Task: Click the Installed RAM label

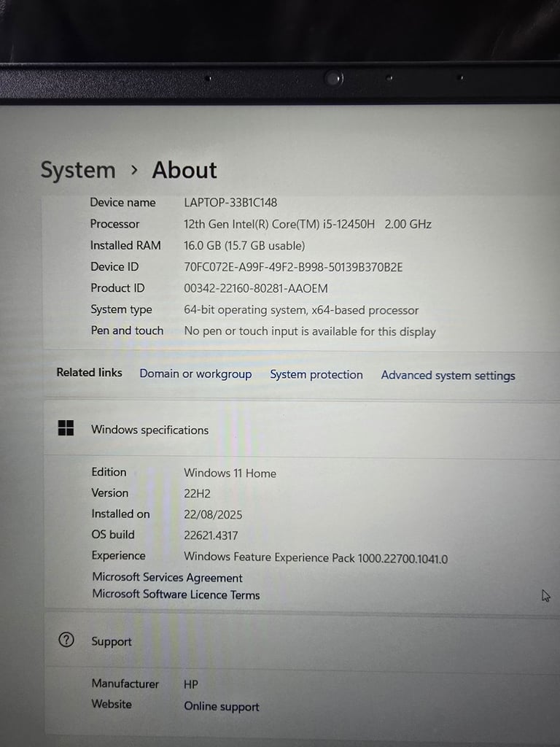Action: (x=125, y=245)
